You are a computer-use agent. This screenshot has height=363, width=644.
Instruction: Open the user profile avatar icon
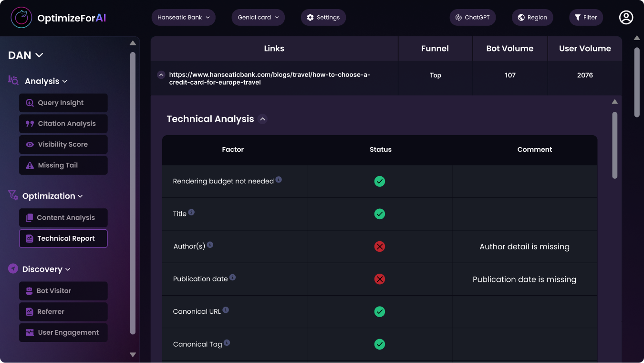pos(626,18)
